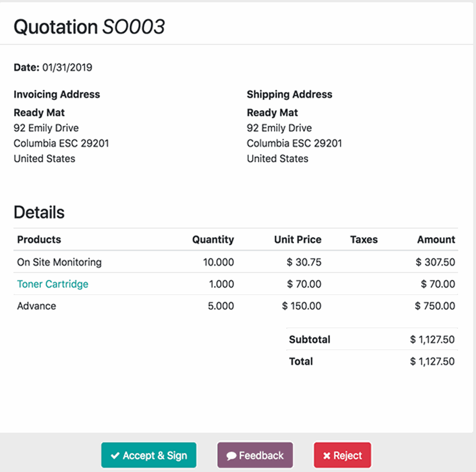Click the quotation date 01/31/2019
The width and height of the screenshot is (476, 472).
67,68
